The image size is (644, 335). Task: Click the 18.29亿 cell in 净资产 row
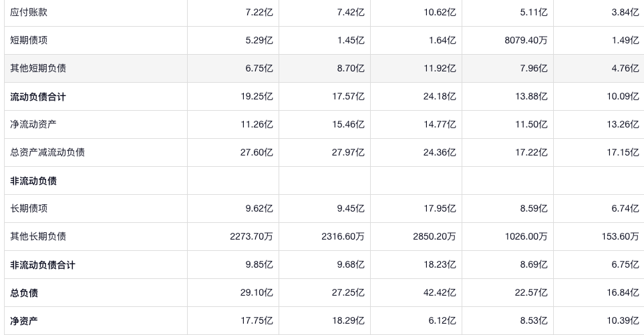tap(349, 321)
